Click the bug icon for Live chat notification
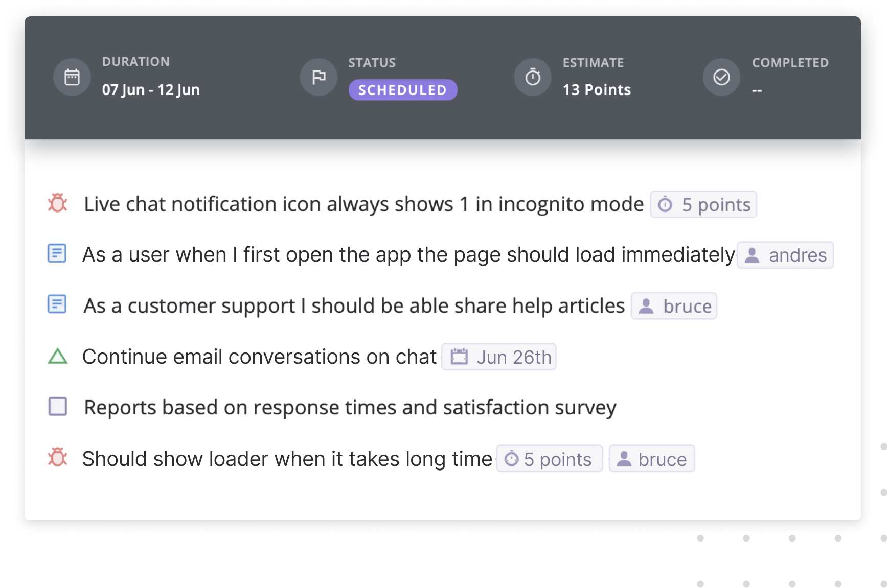 click(57, 203)
